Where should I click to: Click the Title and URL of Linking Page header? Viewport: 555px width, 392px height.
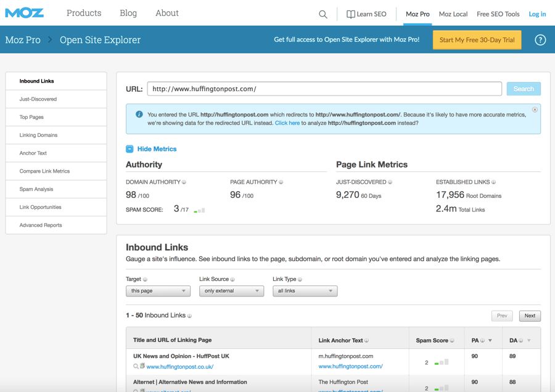coord(173,340)
